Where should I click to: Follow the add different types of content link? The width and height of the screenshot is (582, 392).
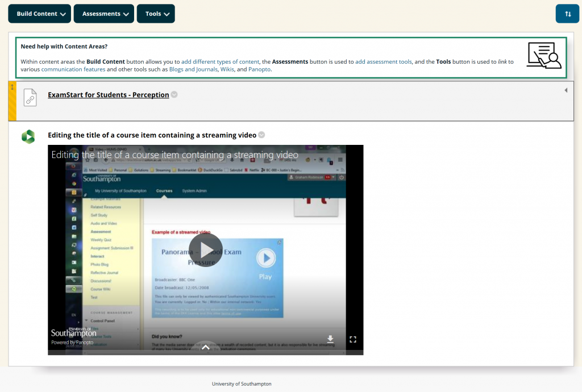220,61
